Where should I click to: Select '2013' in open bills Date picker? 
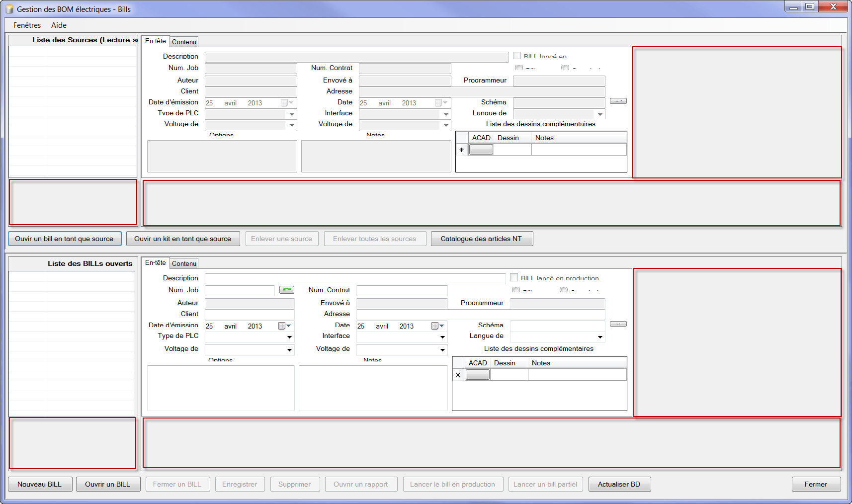pos(407,326)
